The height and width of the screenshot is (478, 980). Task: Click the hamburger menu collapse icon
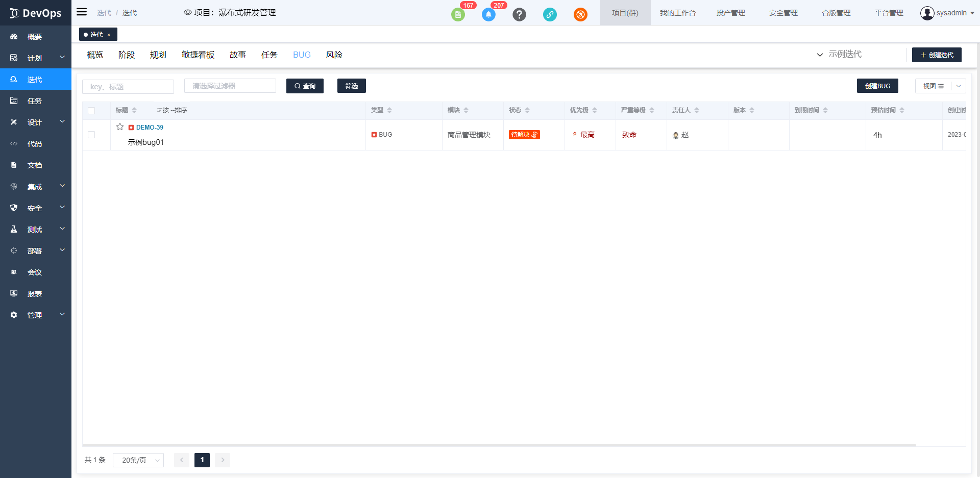pyautogui.click(x=82, y=12)
